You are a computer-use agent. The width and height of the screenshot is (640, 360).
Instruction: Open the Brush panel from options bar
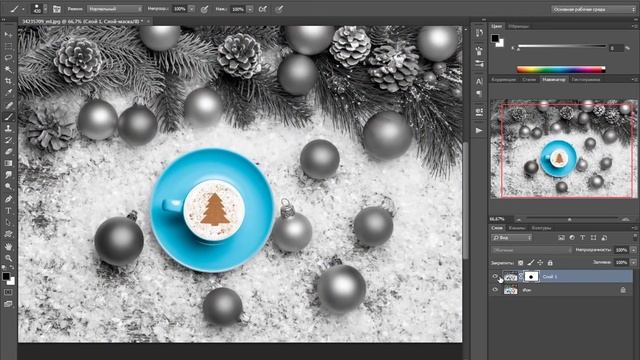[x=57, y=9]
